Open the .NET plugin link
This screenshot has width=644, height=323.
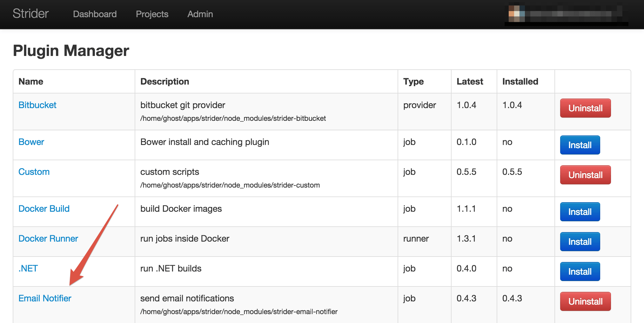[28, 268]
